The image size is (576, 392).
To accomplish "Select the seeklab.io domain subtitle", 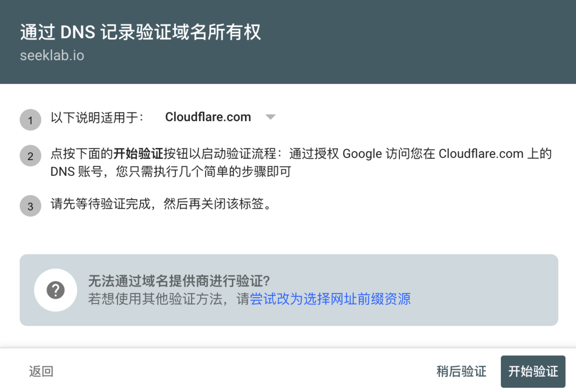I will coord(52,56).
